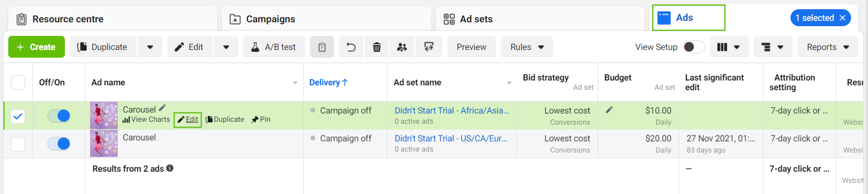The image size is (868, 194).
Task: Click the second Carousel ad thumbnail
Action: pyautogui.click(x=104, y=144)
